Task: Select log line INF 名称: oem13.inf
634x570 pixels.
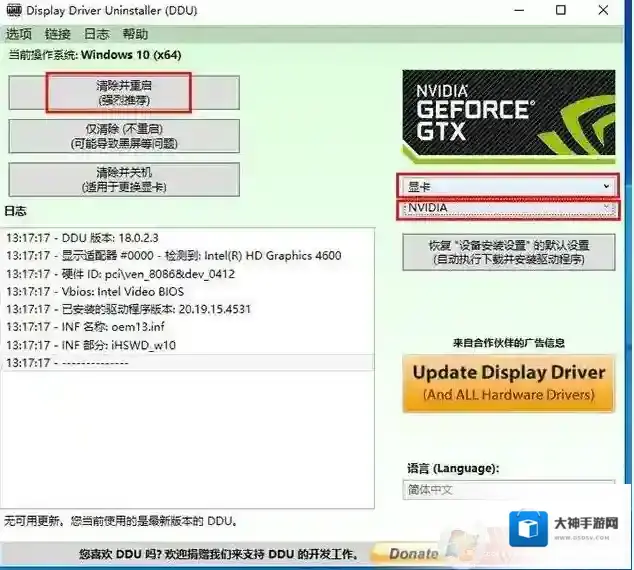Action: coord(188,327)
